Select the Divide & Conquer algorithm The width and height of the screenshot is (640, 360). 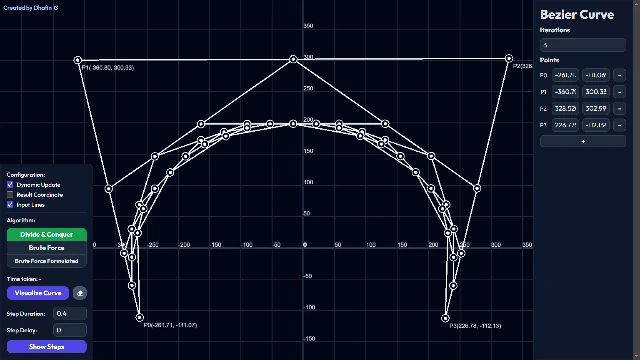[x=47, y=235]
